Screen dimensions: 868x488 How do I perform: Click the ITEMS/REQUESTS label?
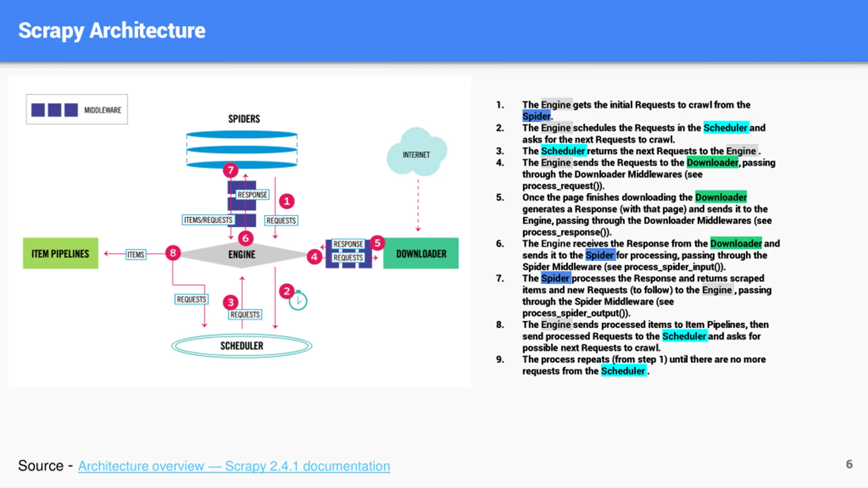click(x=208, y=220)
